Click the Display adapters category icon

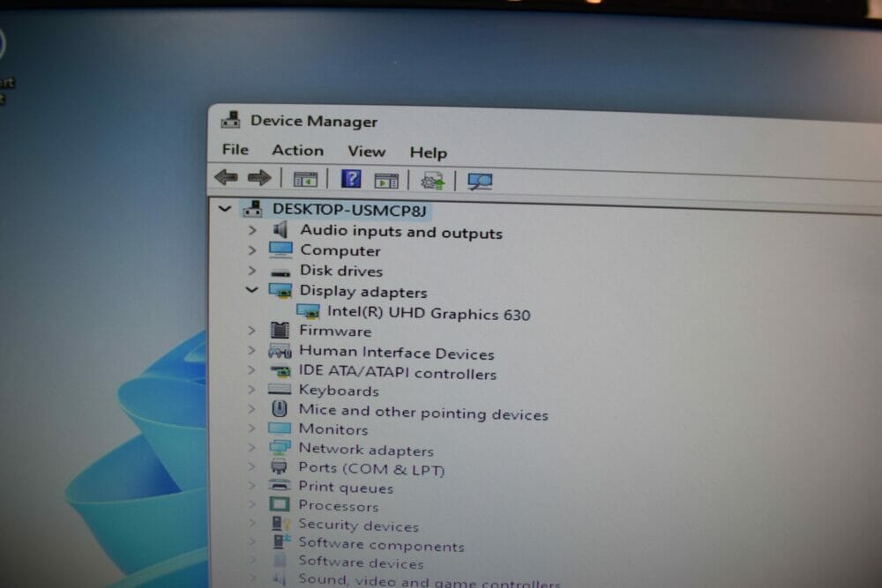[280, 291]
